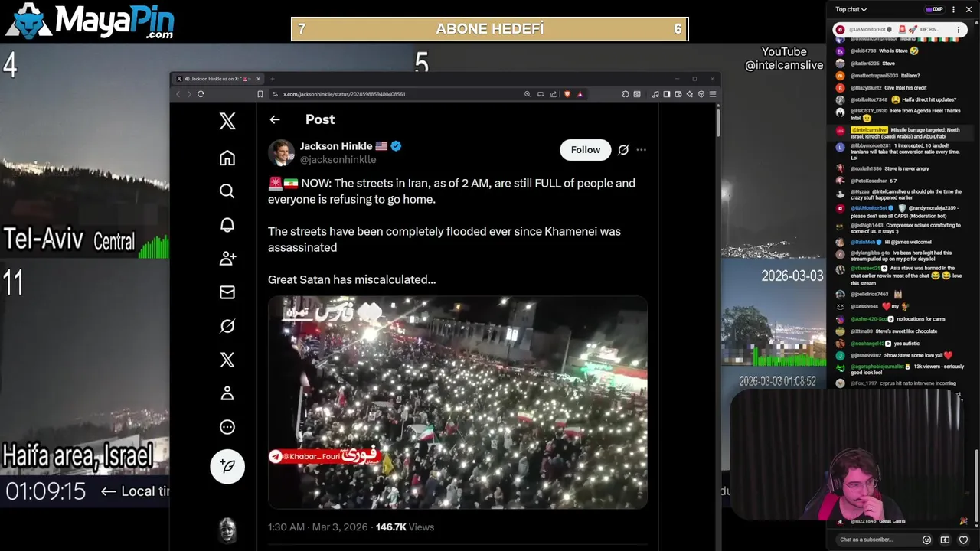Follow Jackson Hinkle

tap(586, 150)
